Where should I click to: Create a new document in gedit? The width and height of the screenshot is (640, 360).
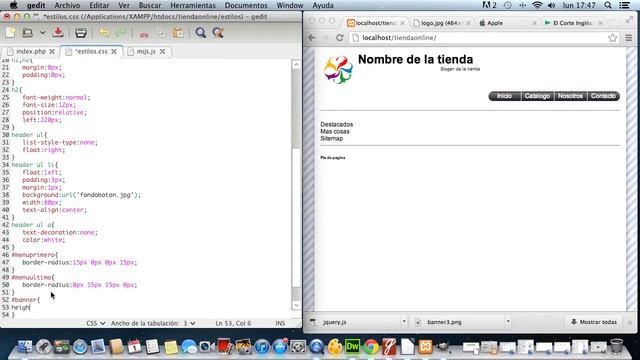10,33
